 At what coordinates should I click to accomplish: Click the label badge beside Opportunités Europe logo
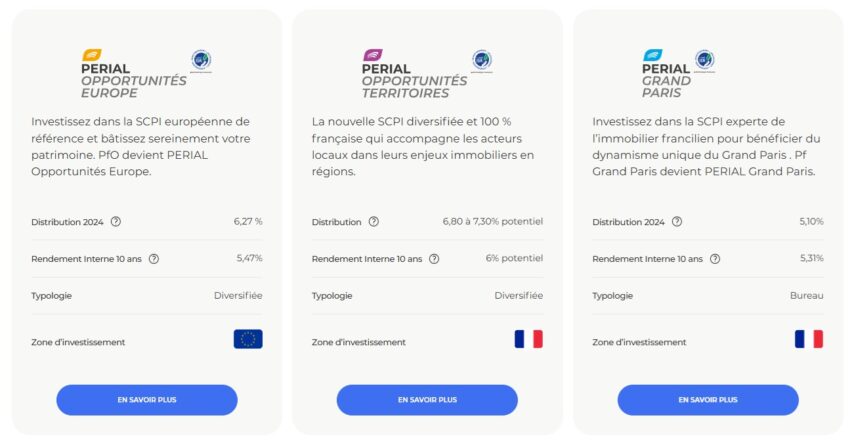pos(201,61)
